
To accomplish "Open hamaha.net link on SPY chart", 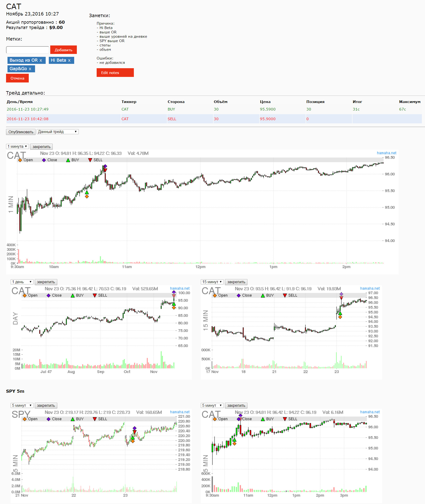I will 180,412.
